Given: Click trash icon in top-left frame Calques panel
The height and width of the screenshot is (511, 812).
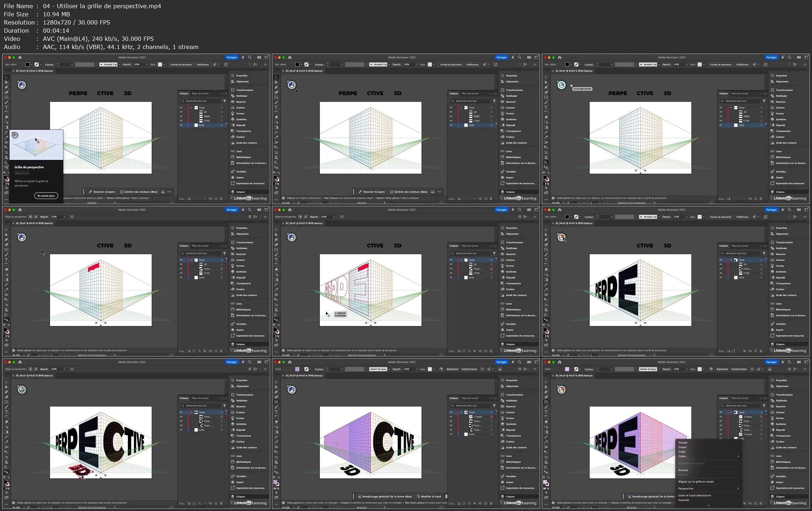Looking at the screenshot, I should click(x=221, y=199).
